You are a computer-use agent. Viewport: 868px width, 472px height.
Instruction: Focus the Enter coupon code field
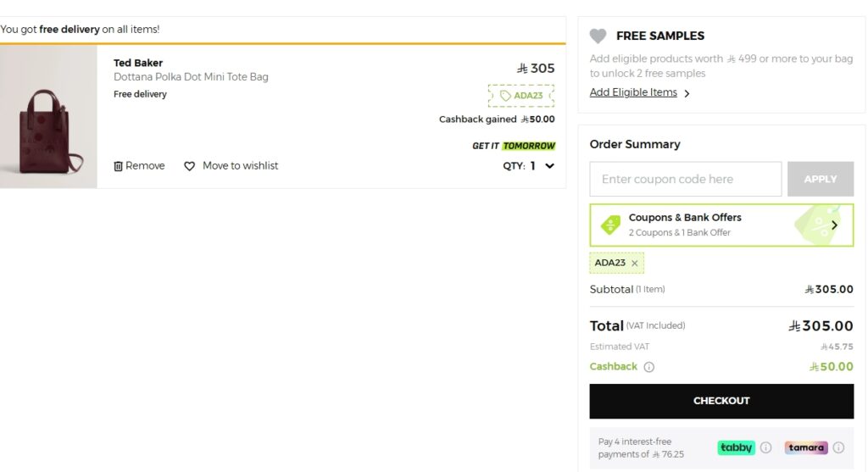[x=685, y=179]
